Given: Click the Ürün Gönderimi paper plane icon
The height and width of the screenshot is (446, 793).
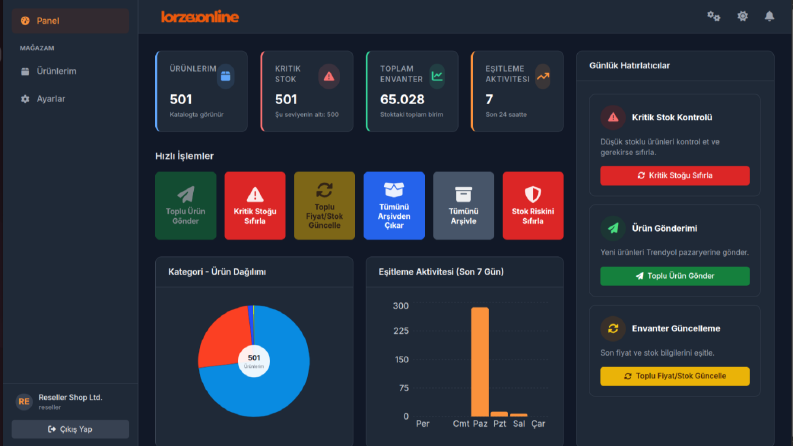Looking at the screenshot, I should click(x=613, y=228).
